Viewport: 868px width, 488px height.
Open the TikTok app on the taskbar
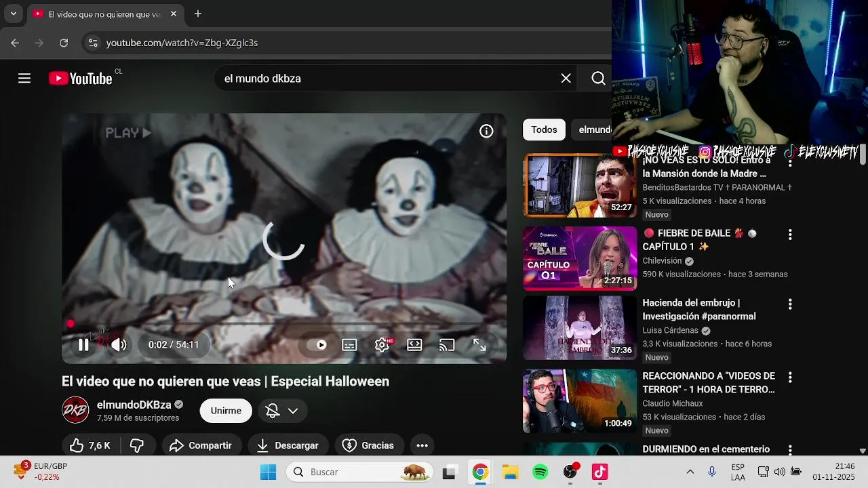click(x=600, y=472)
